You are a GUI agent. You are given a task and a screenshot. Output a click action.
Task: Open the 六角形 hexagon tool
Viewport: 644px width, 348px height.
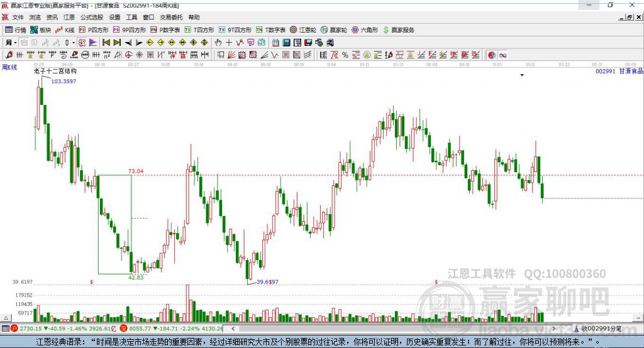[365, 30]
